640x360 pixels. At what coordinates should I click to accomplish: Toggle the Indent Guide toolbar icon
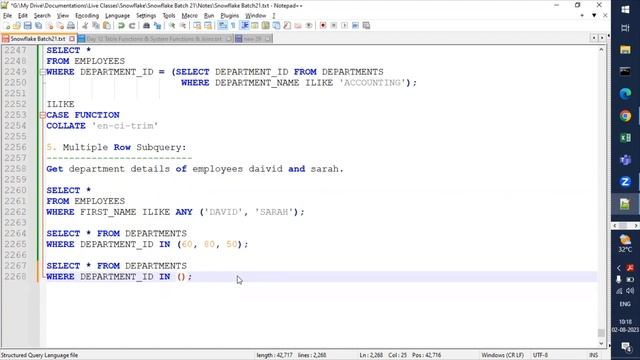(244, 26)
